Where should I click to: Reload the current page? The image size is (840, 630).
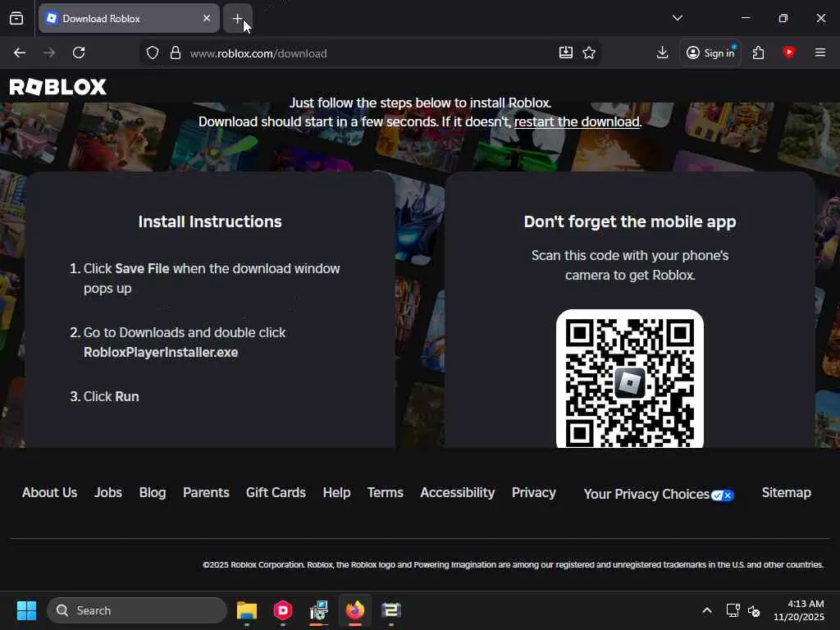pyautogui.click(x=79, y=52)
